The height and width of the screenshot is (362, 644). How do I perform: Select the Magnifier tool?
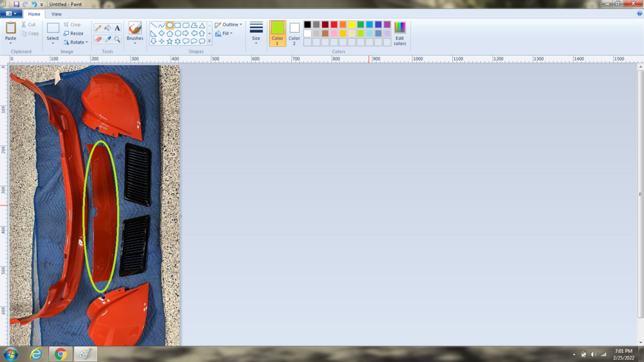click(117, 39)
